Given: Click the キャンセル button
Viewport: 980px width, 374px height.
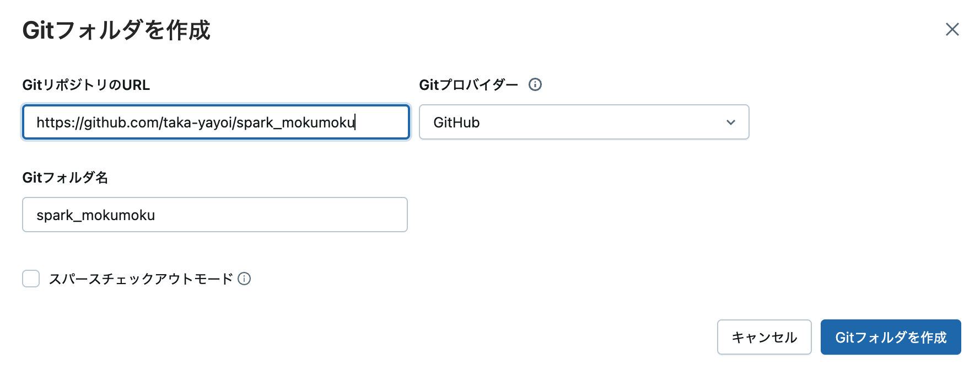Looking at the screenshot, I should click(x=764, y=337).
